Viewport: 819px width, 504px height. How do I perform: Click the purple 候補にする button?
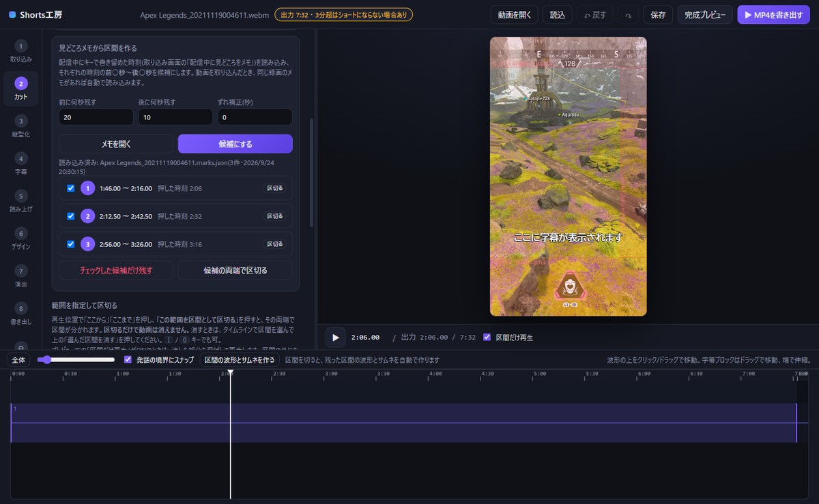point(235,144)
